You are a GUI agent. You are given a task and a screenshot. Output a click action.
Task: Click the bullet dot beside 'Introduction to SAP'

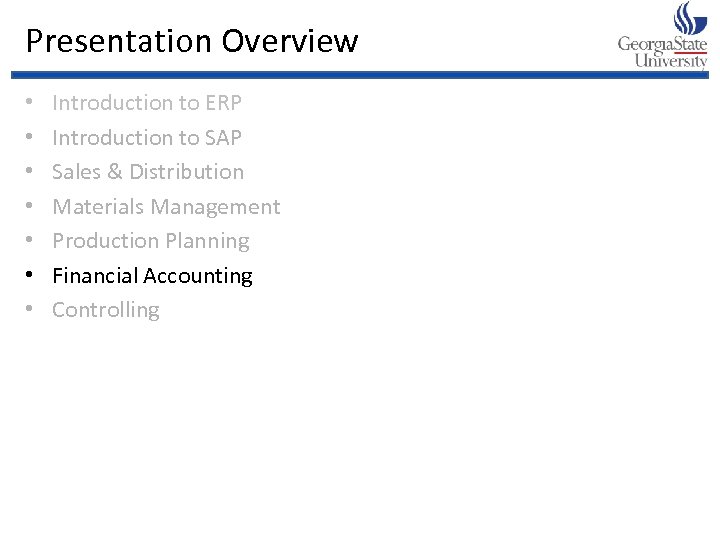tap(31, 138)
